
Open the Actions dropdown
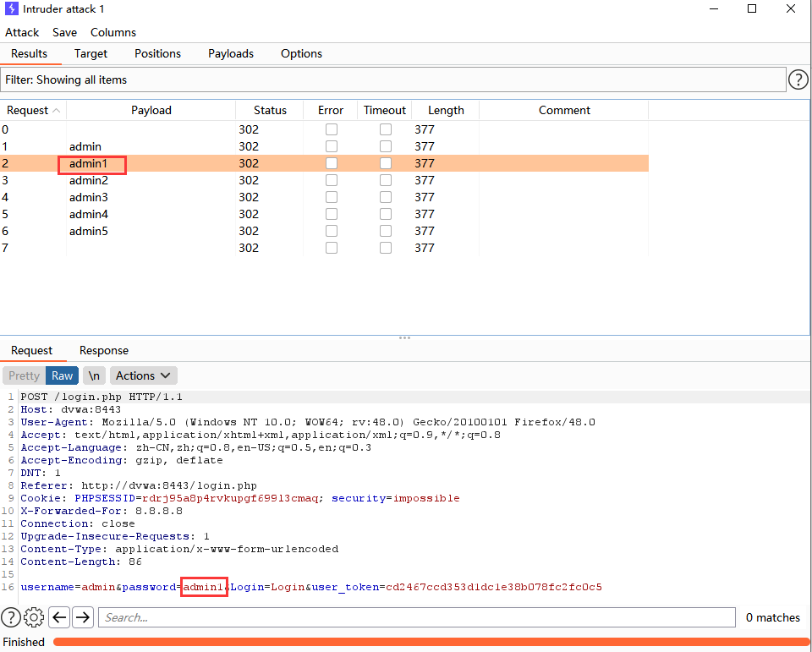click(142, 375)
